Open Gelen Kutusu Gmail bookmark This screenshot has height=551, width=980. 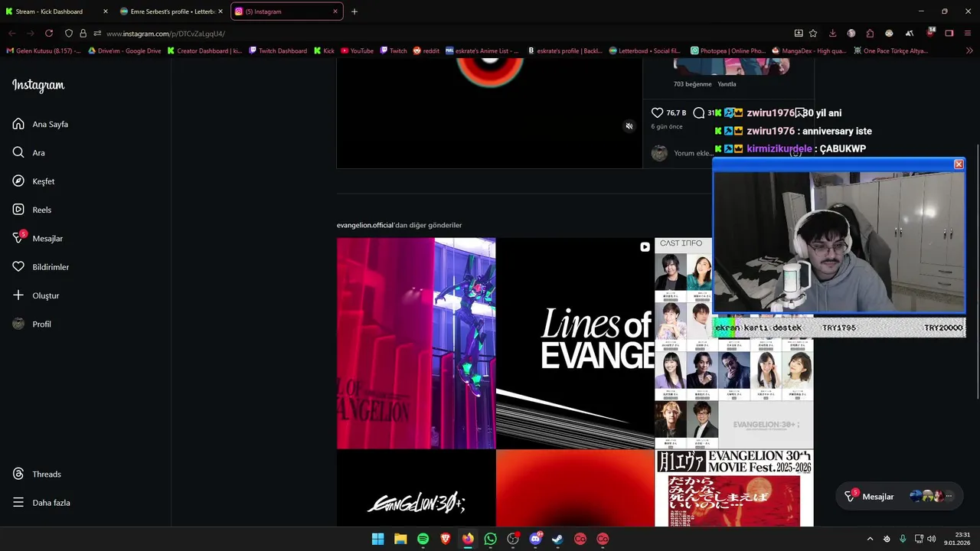44,51
